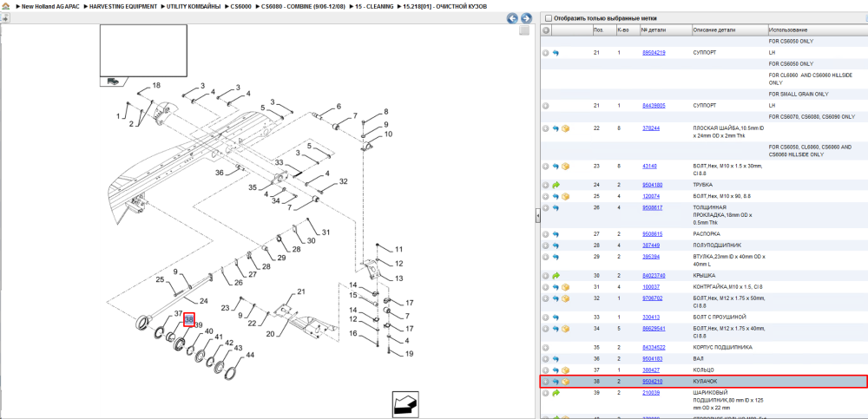Select callout number 20 in the diagram
Viewport: 868px width, 419px height.
tap(271, 334)
